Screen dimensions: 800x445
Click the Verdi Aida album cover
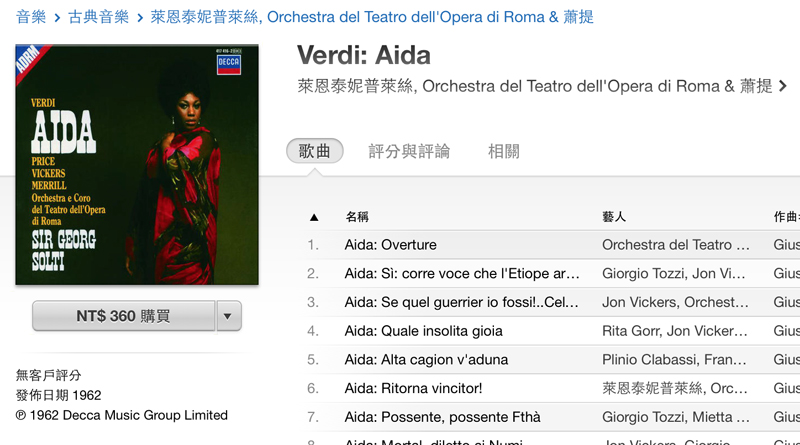(137, 164)
